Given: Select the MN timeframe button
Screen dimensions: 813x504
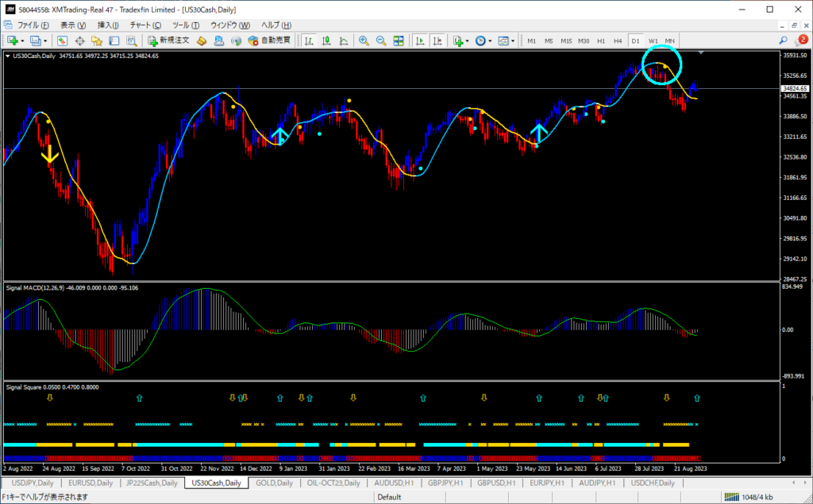Looking at the screenshot, I should click(x=670, y=41).
